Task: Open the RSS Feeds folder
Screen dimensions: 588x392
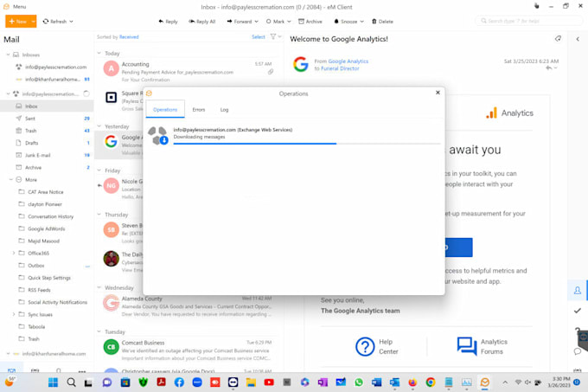Action: point(39,290)
